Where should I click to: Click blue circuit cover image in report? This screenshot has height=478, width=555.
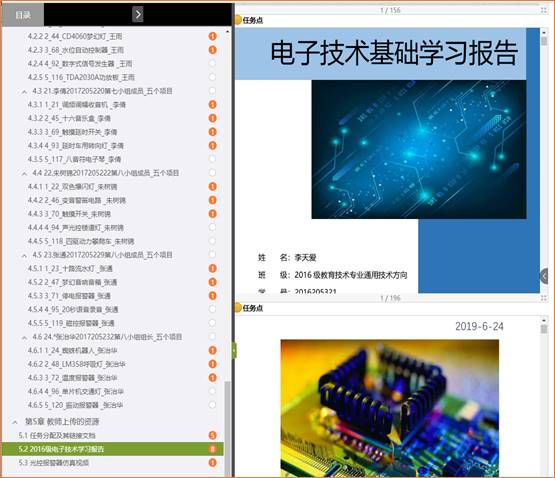tap(419, 149)
